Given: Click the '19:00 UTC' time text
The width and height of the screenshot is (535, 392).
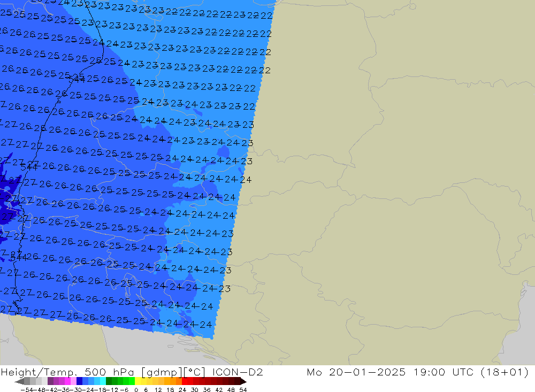Looking at the screenshot, I should pyautogui.click(x=444, y=372).
